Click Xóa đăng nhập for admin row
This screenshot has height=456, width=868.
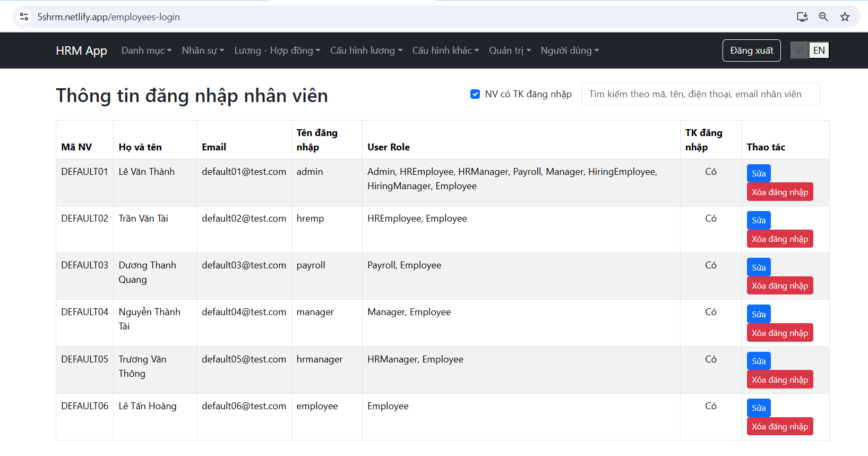click(780, 192)
